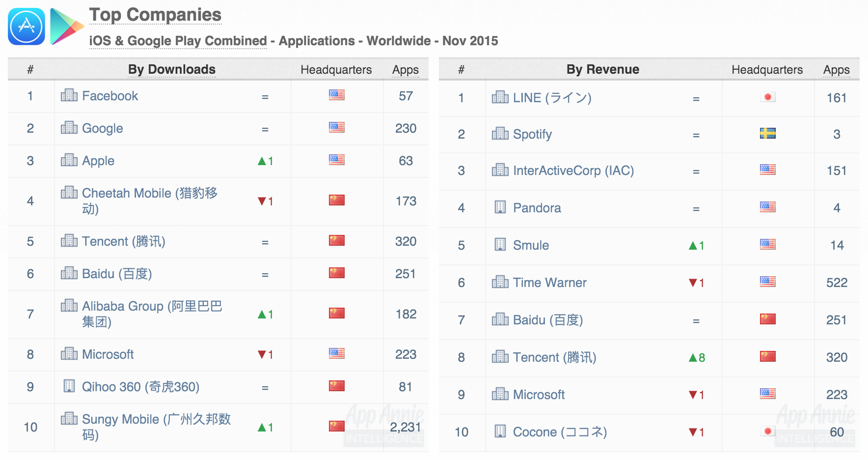Open the Google company link
868x460 pixels.
point(103,128)
